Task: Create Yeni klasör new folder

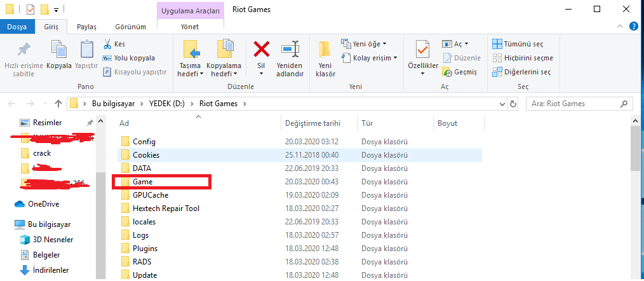Action: [x=325, y=59]
